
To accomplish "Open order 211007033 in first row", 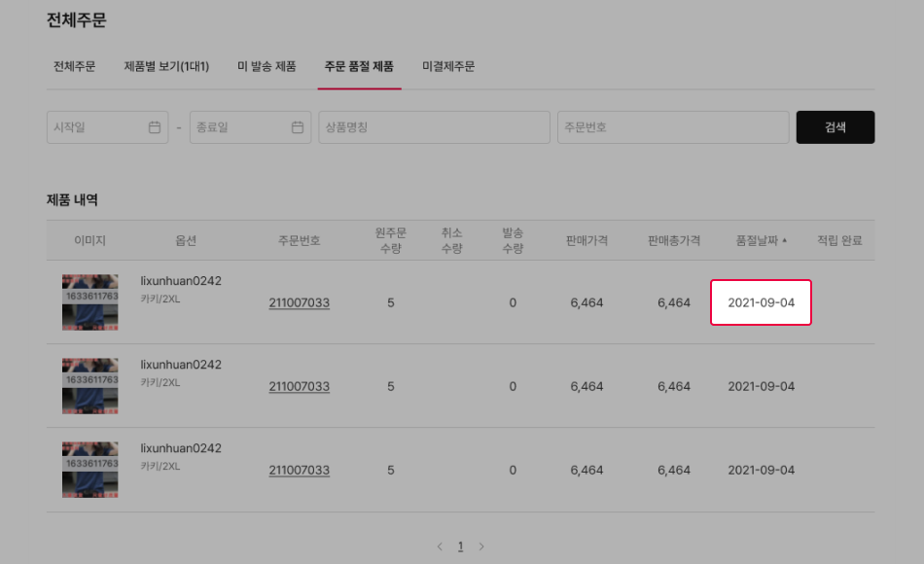I will tap(300, 303).
